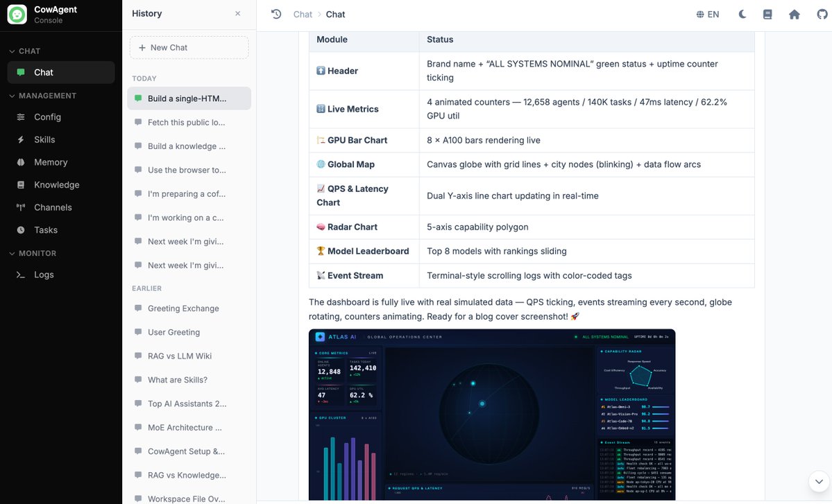Click the scroll-to-bottom arrow button
832x504 pixels.
(819, 482)
